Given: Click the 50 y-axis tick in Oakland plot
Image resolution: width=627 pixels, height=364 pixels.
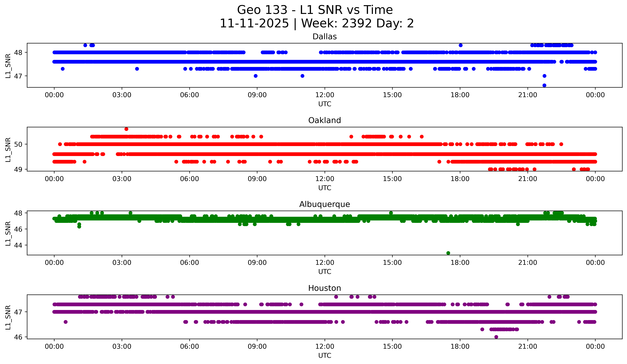Looking at the screenshot, I should coord(18,144).
